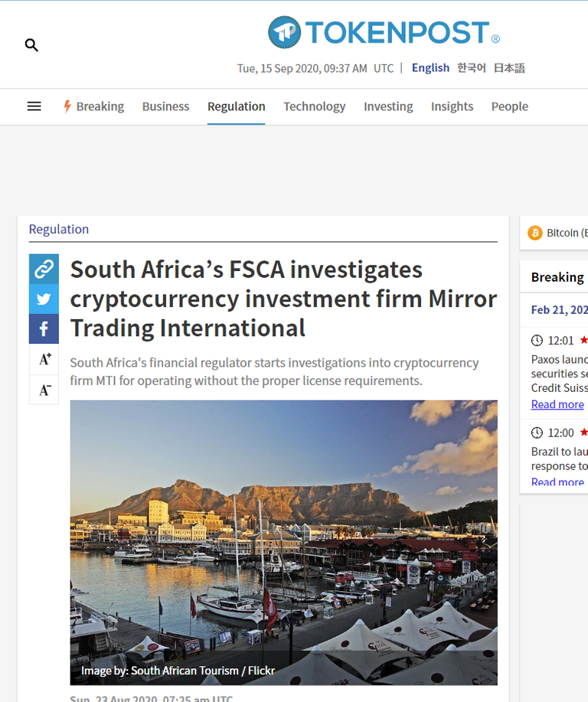
Task: Click the clock icon beside 12:00
Action: coord(537,433)
